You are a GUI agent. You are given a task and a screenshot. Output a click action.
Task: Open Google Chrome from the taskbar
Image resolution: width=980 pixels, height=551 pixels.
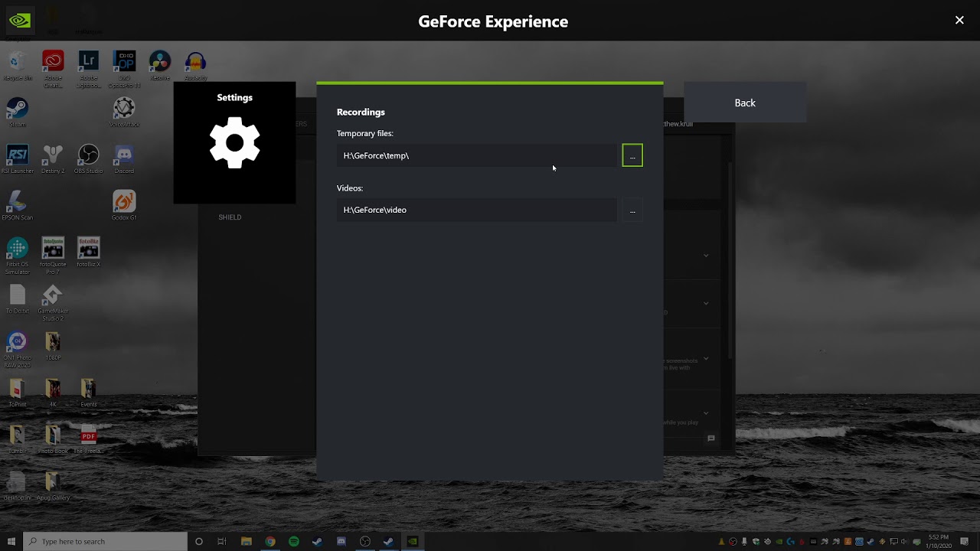(x=270, y=541)
